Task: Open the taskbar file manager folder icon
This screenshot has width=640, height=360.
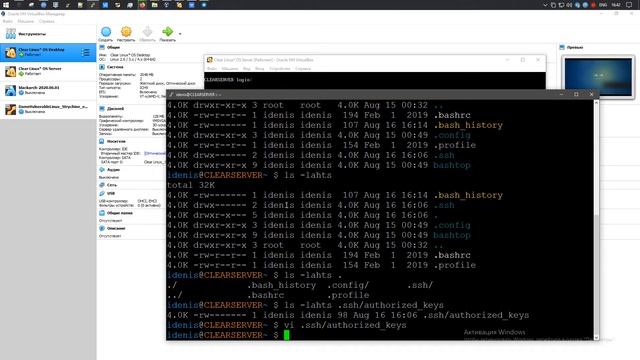Action: [x=154, y=5]
